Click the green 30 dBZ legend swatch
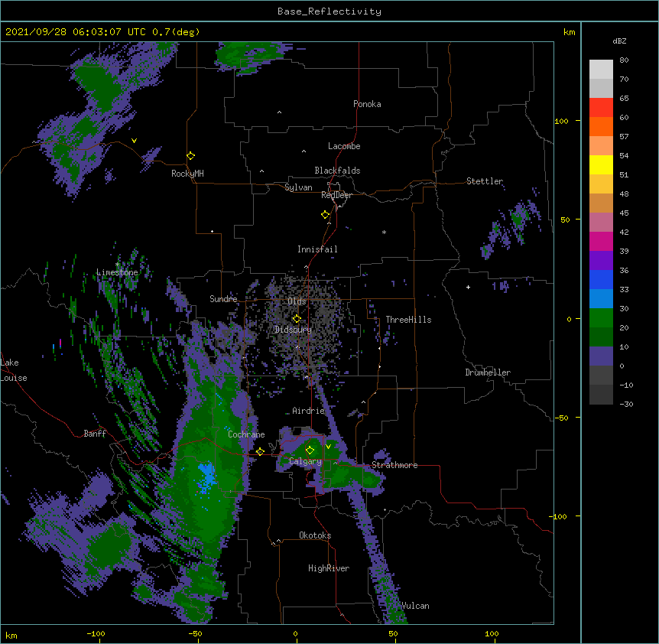This screenshot has width=659, height=644. (601, 318)
